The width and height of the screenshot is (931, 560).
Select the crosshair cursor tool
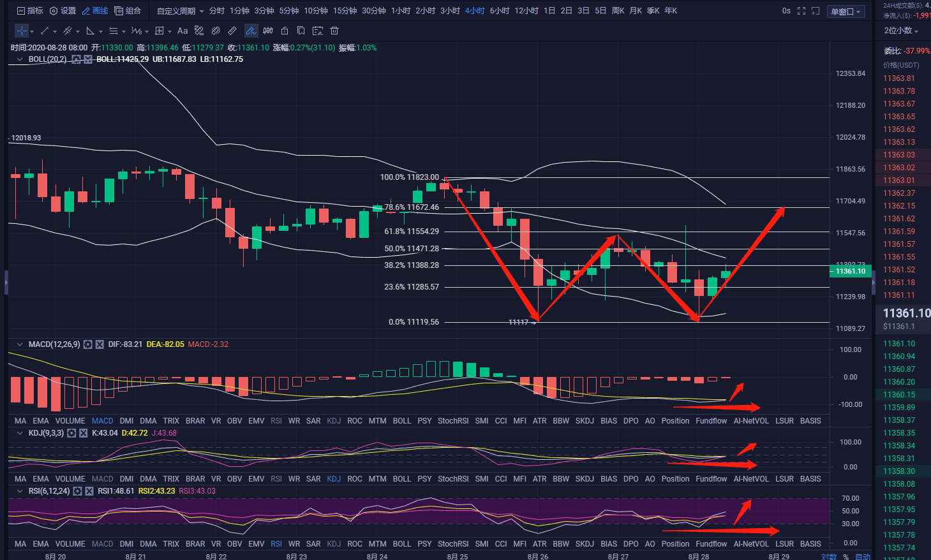pos(22,31)
